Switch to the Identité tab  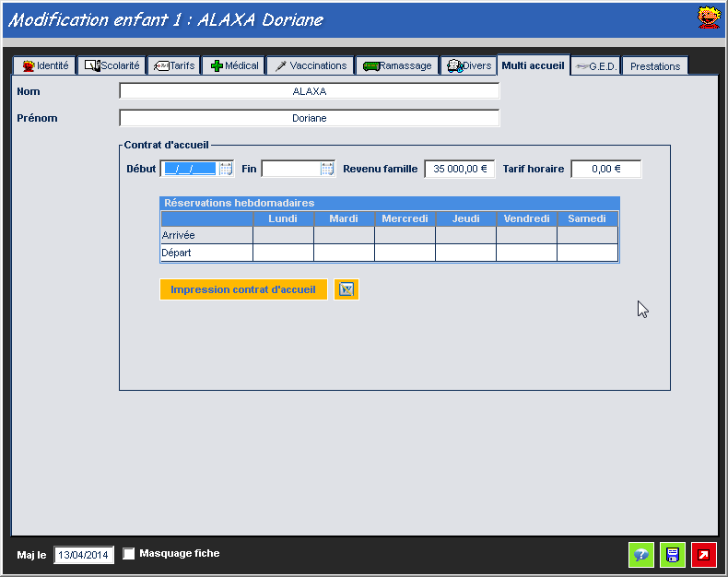pos(45,65)
